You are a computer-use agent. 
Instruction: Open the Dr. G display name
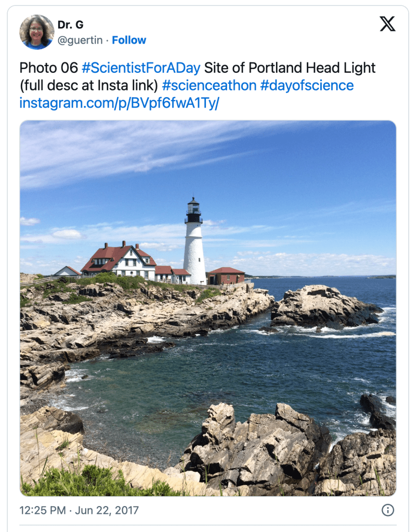(70, 25)
